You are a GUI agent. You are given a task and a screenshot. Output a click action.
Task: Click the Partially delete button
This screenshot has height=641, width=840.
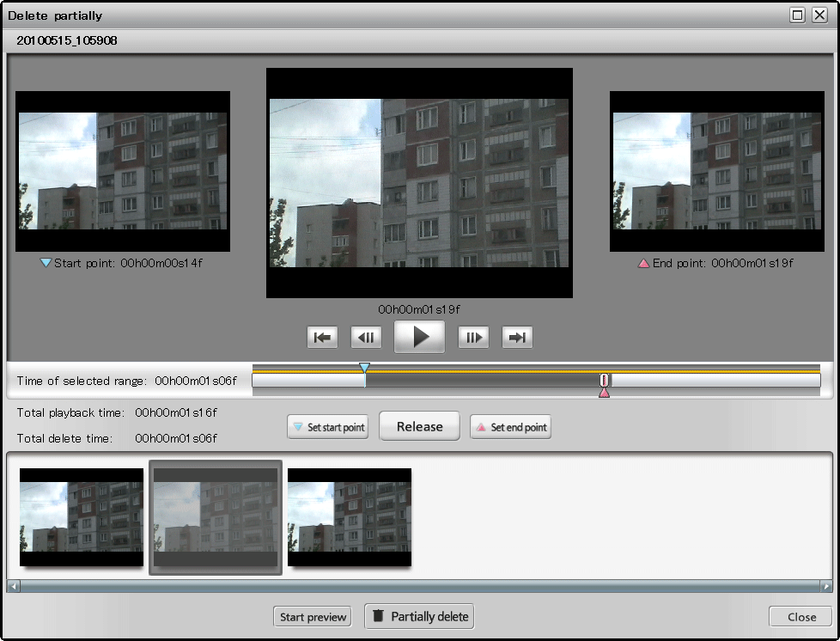point(419,616)
